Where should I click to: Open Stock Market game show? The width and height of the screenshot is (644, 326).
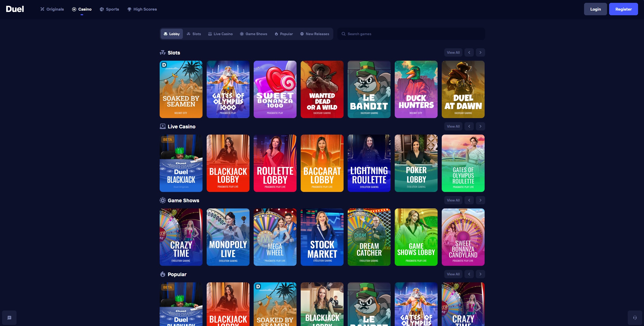(x=322, y=237)
